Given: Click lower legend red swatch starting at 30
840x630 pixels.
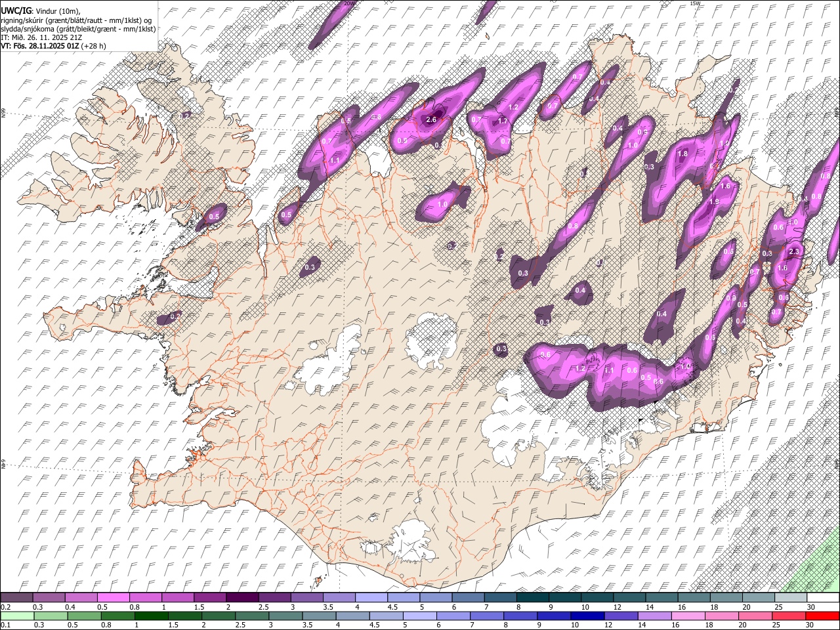Looking at the screenshot, I should pos(822,616).
